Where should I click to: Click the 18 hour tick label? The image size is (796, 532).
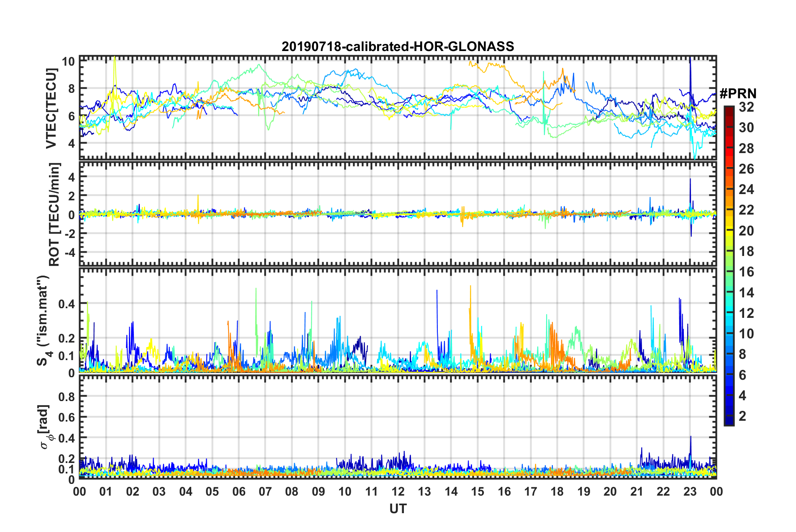click(x=557, y=491)
